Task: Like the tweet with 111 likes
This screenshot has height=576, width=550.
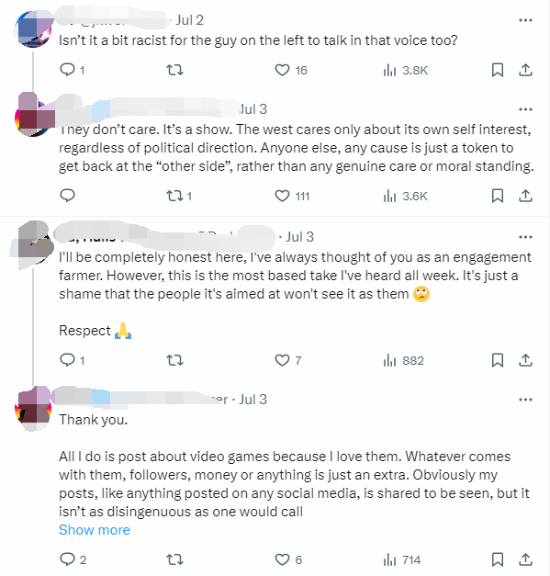Action: pos(292,196)
